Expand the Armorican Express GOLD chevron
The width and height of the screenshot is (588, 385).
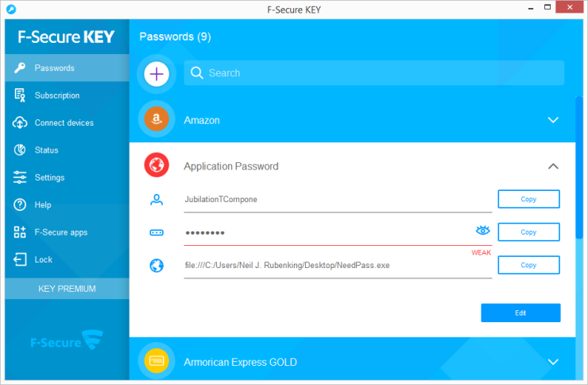point(553,362)
